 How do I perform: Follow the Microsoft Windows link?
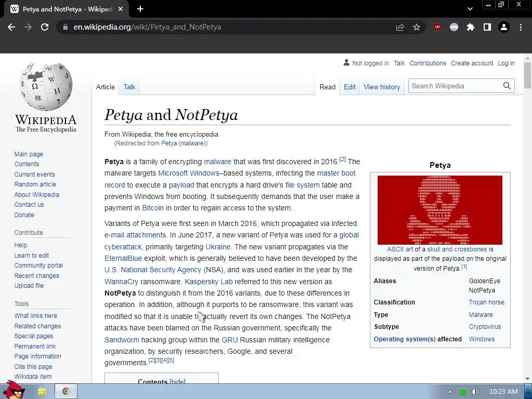(189, 173)
